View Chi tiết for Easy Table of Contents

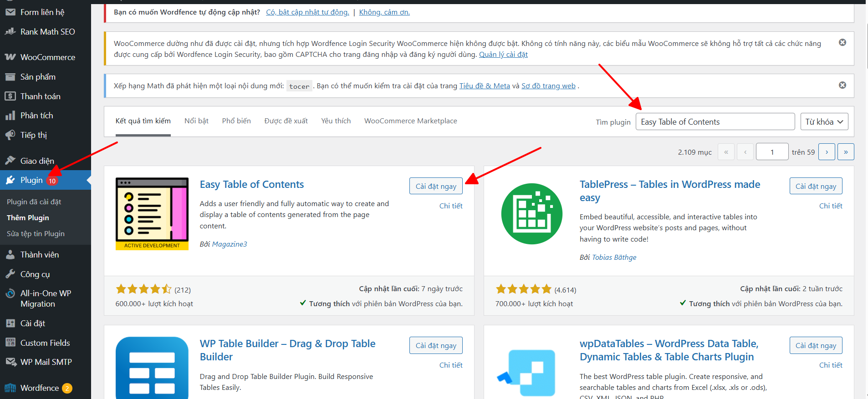click(x=451, y=206)
